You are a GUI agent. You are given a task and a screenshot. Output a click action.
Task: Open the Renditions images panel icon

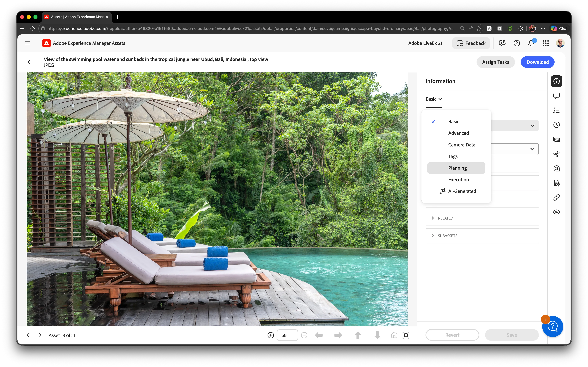[x=556, y=140]
